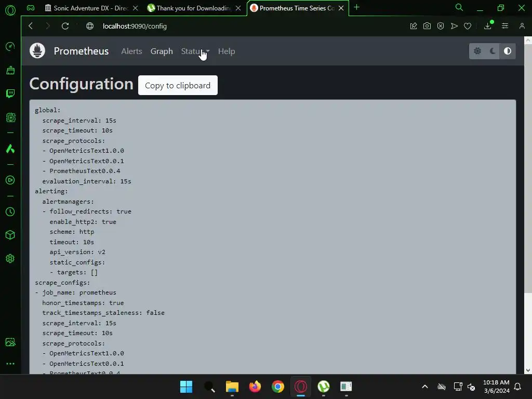The height and width of the screenshot is (399, 532).
Task: Open GX Control speedometer icon in sidebar
Action: coord(10,46)
